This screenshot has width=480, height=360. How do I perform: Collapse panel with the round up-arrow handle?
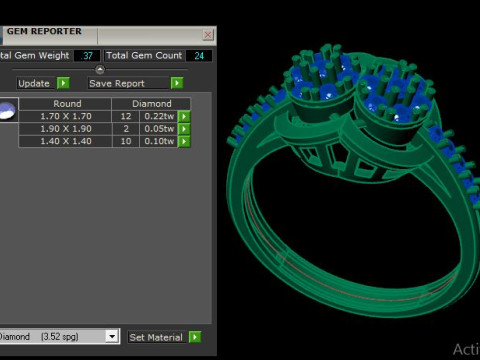[x=100, y=70]
